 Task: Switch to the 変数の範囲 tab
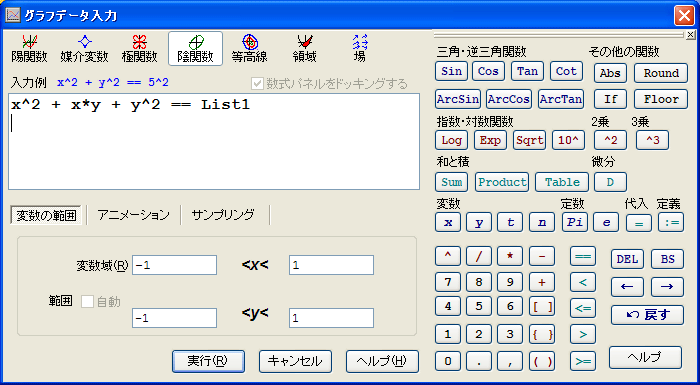[x=46, y=215]
